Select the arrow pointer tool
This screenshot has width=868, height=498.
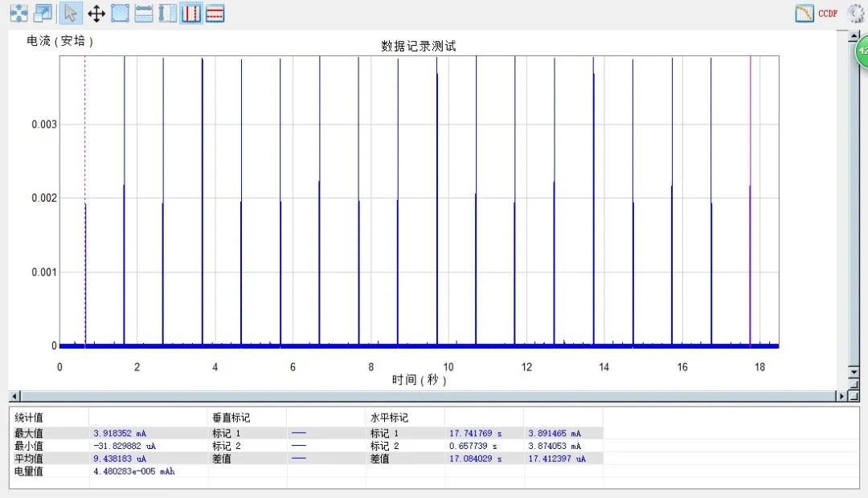tap(71, 14)
